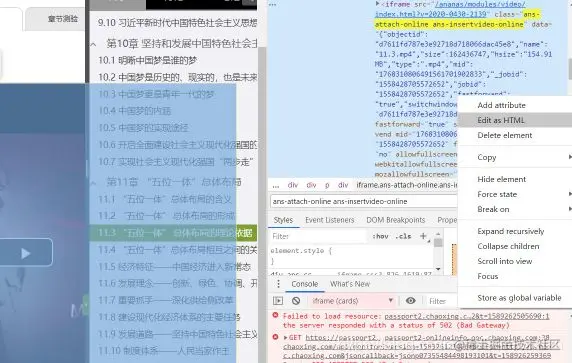Select Delete element in context menu
Viewport: 572px width, 363px height.
coord(515,135)
